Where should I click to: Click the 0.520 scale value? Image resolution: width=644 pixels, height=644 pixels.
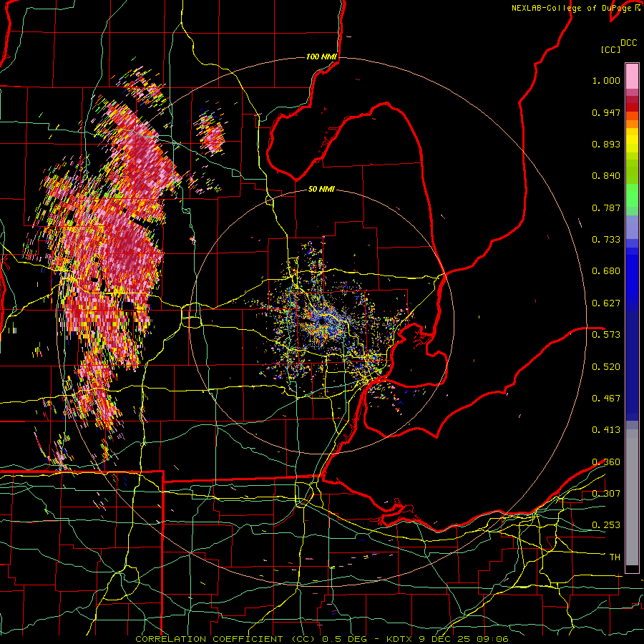(x=606, y=366)
